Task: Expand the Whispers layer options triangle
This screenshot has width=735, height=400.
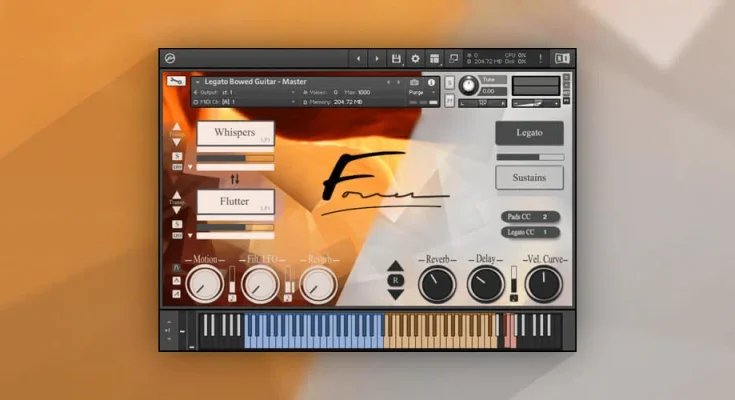Action: tap(190, 167)
